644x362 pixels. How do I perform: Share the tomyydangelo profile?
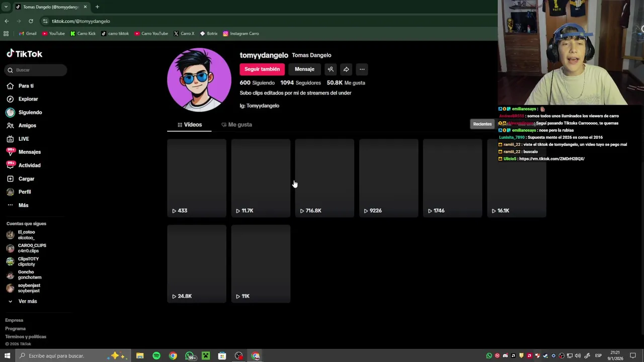346,69
